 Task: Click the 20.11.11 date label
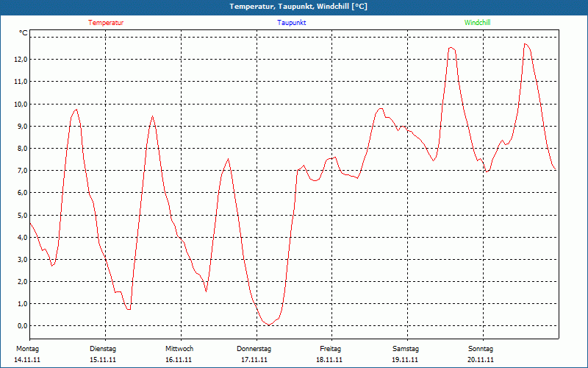coord(481,360)
